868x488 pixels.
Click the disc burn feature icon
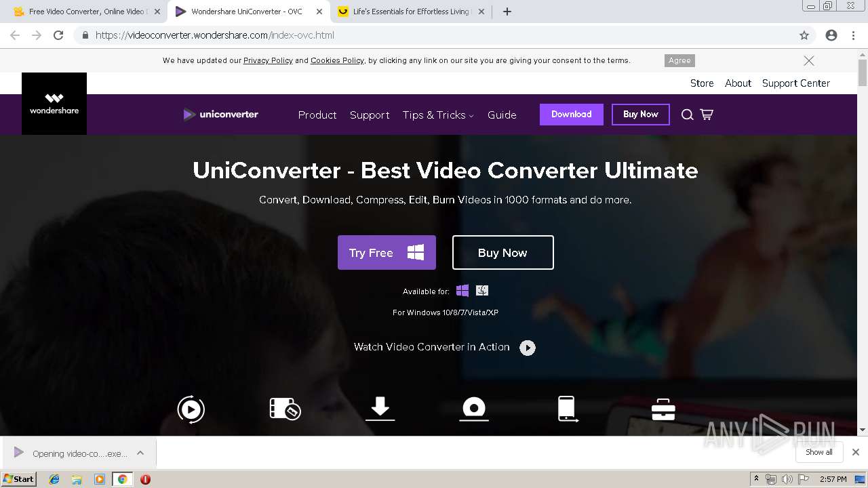coord(474,409)
